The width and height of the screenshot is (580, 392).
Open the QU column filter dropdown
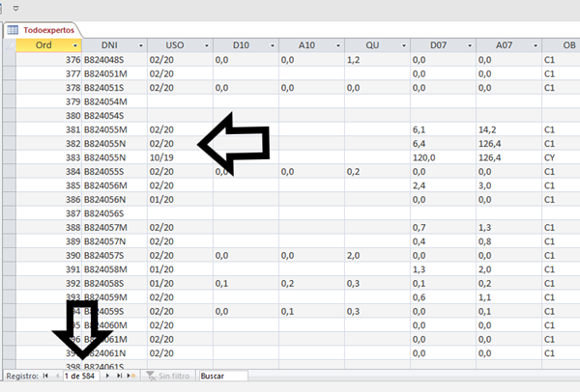click(404, 45)
